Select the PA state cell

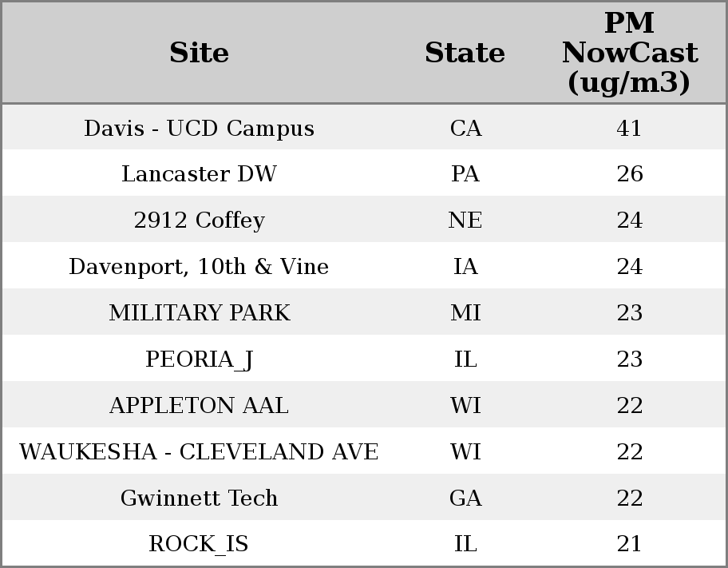pyautogui.click(x=465, y=174)
